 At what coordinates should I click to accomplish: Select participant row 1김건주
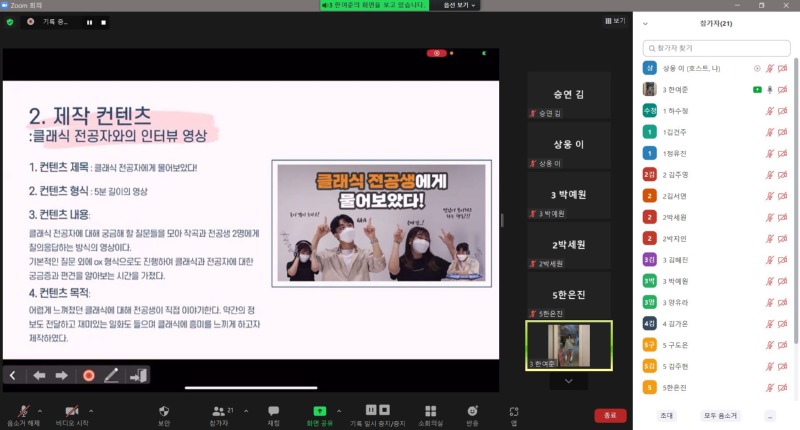pos(716,132)
